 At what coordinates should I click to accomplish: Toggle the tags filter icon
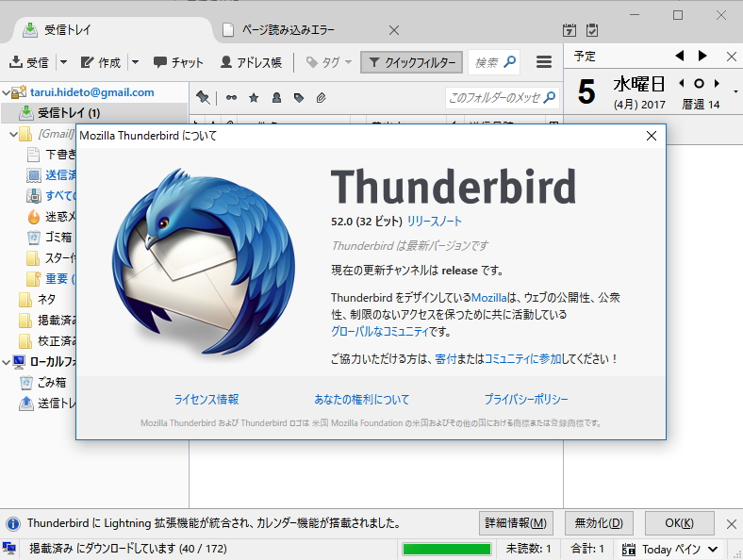click(299, 98)
